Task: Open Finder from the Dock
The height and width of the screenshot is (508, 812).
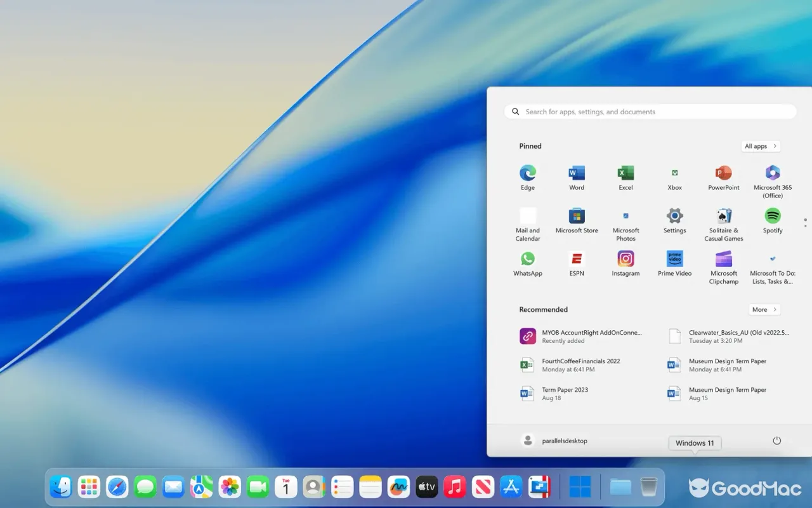Action: point(62,487)
